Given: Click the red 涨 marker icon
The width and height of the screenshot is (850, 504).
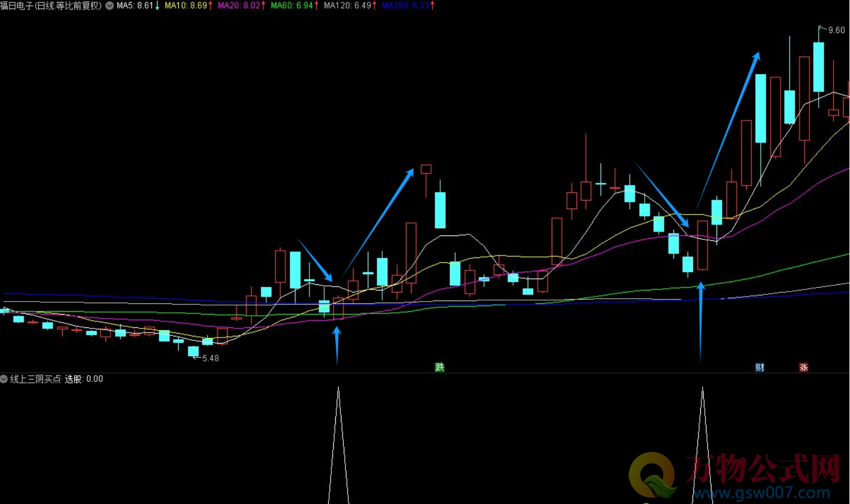Looking at the screenshot, I should click(x=803, y=367).
